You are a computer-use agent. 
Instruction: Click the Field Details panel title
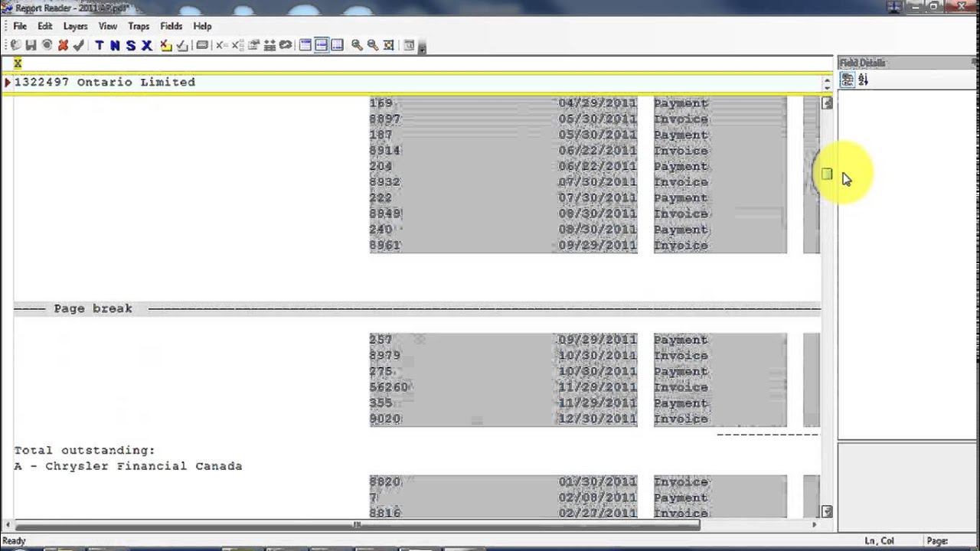863,63
